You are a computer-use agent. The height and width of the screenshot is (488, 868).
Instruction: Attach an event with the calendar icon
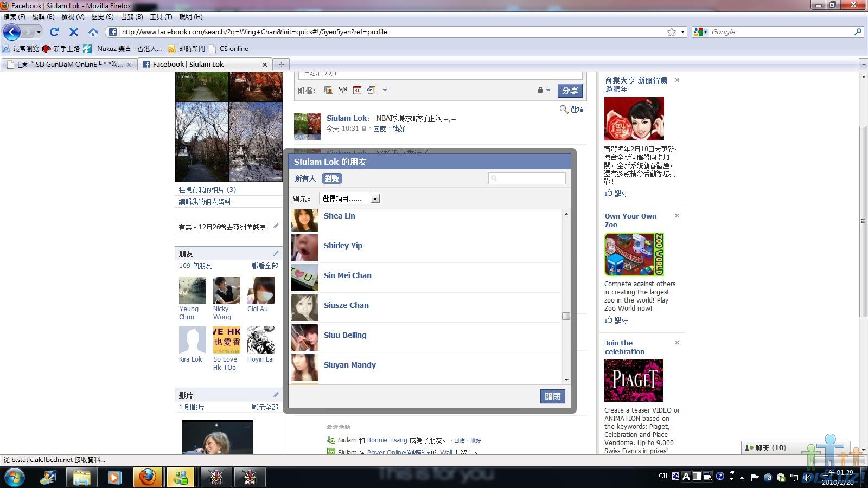pos(357,90)
